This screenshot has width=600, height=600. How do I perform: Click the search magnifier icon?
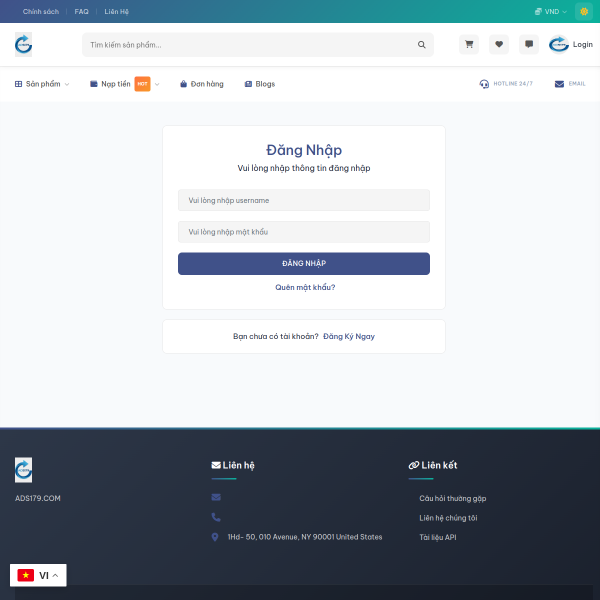point(421,45)
